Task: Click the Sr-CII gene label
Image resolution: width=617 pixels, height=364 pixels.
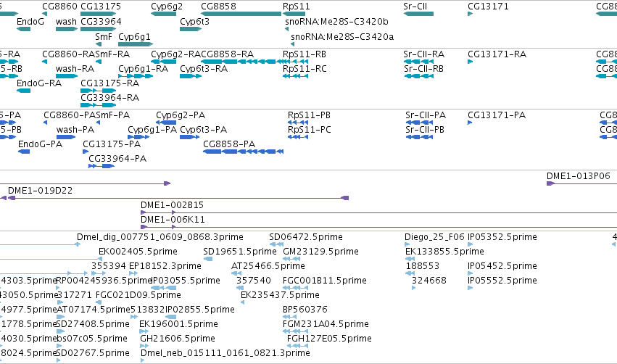Action: point(415,7)
